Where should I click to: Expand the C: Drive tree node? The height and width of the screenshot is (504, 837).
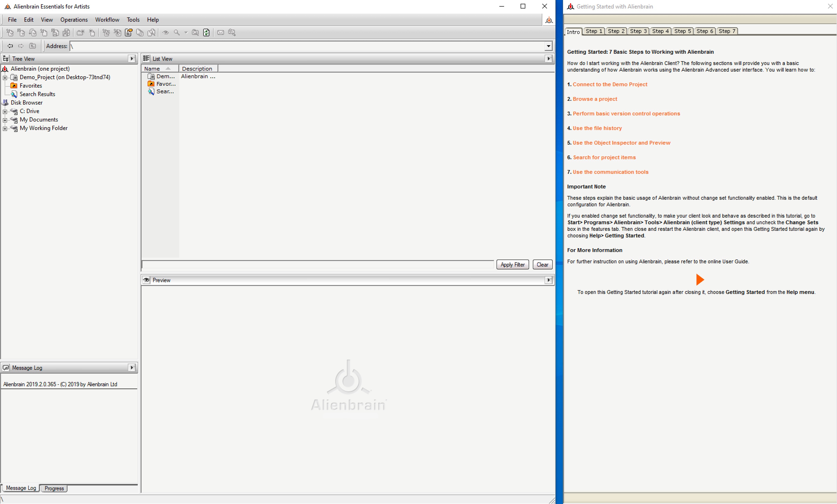5,111
